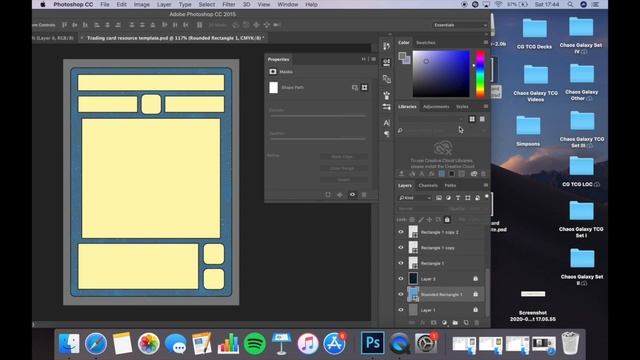Toggle visibility of Rounded Rectangle 1 layer
Image resolution: width=640 pixels, height=360 pixels.
tap(401, 294)
